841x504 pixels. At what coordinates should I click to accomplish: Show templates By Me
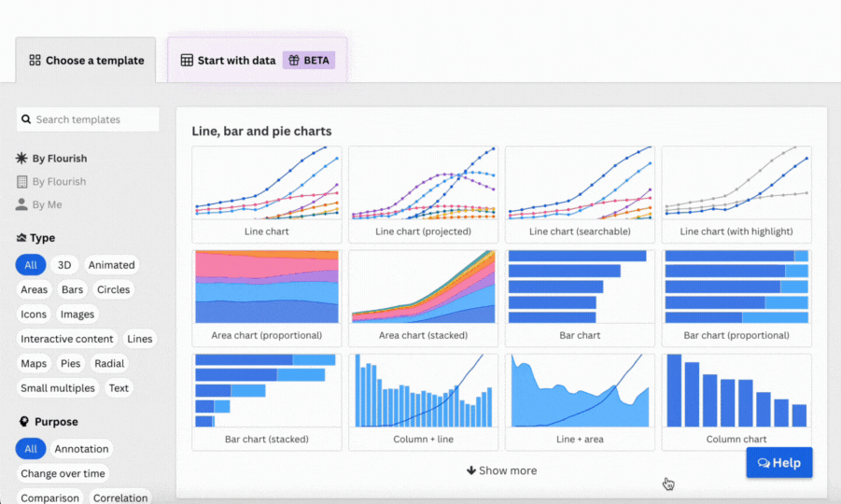(x=47, y=204)
